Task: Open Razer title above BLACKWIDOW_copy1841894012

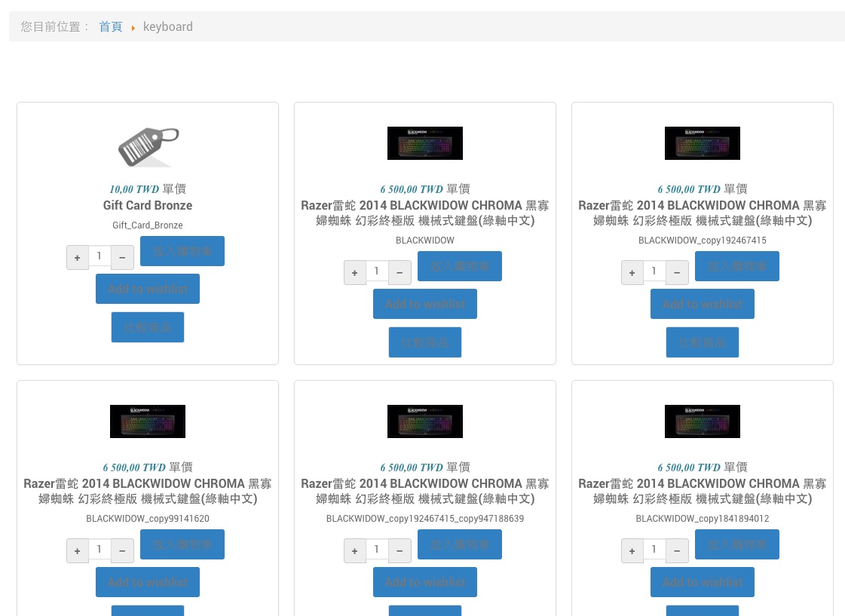Action: (x=703, y=491)
